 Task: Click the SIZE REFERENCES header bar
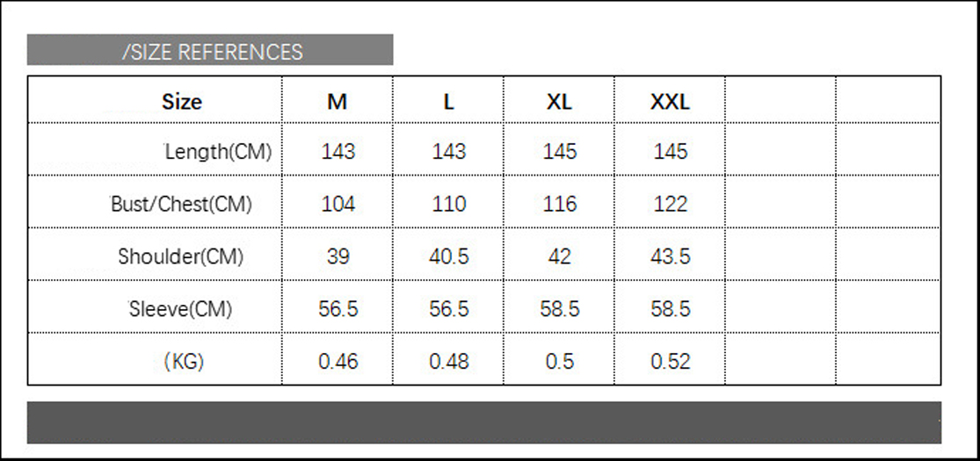click(x=211, y=51)
